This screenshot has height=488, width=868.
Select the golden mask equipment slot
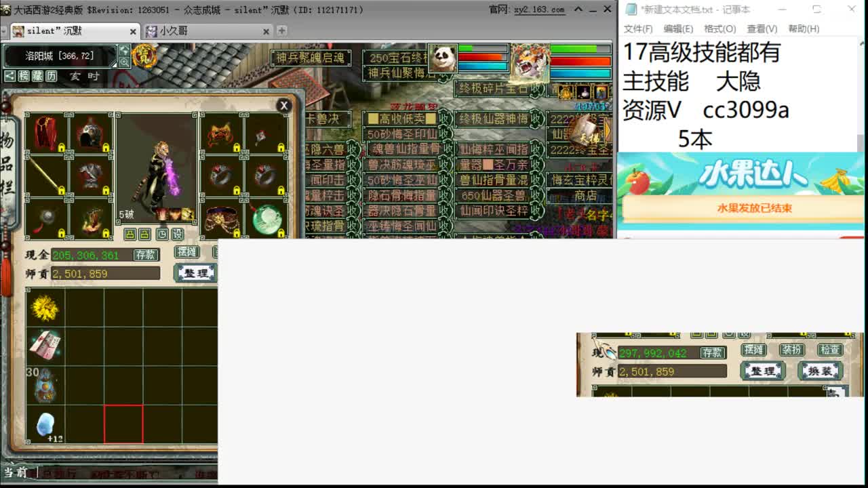pos(220,134)
